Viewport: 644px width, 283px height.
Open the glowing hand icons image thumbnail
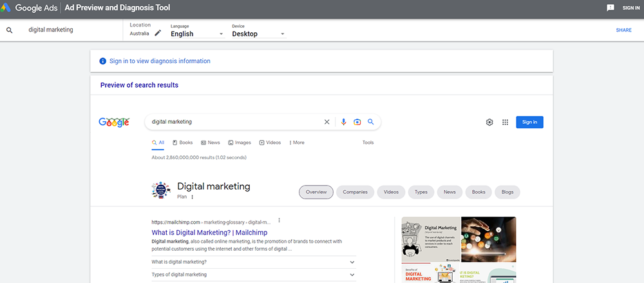(489, 239)
